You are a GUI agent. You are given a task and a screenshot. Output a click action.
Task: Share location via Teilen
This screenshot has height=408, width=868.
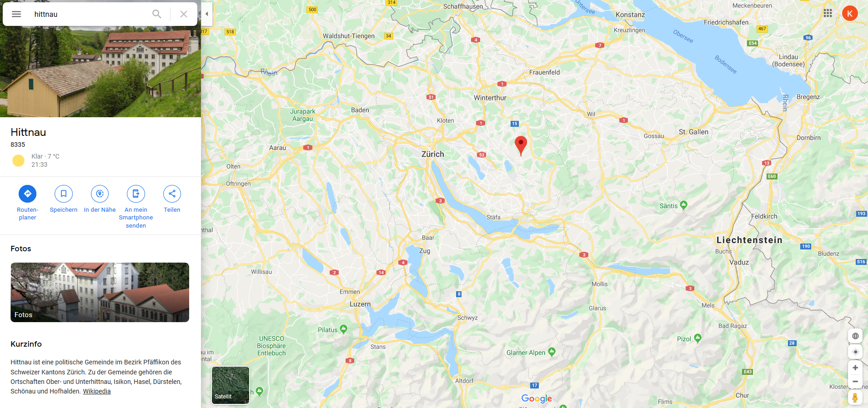172,194
